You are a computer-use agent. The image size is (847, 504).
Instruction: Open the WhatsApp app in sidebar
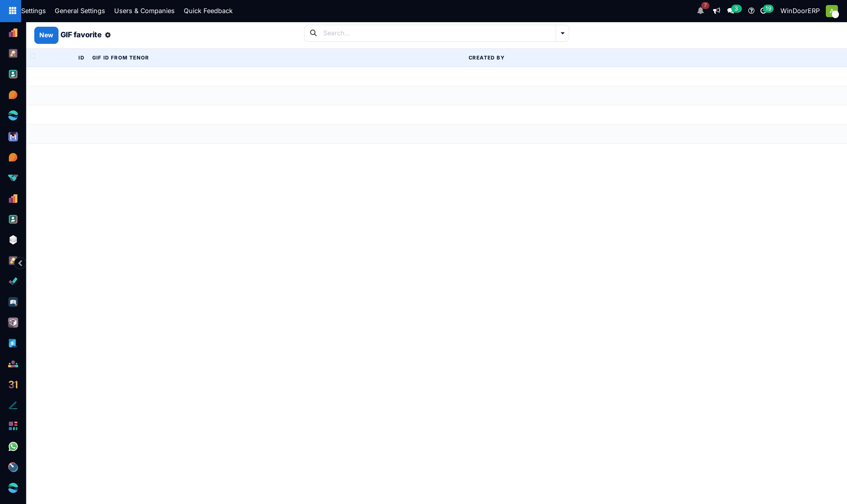click(x=13, y=447)
